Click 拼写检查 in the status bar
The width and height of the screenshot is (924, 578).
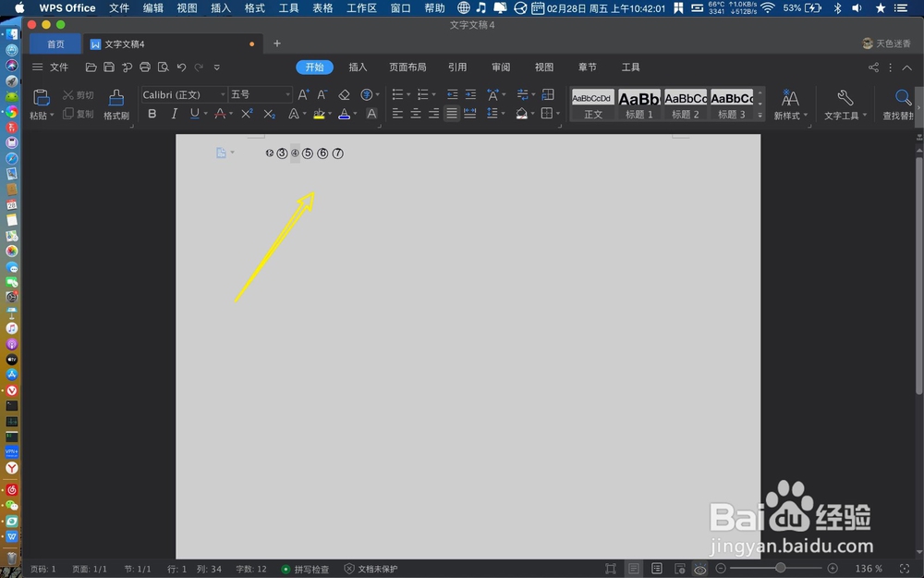[x=310, y=569]
